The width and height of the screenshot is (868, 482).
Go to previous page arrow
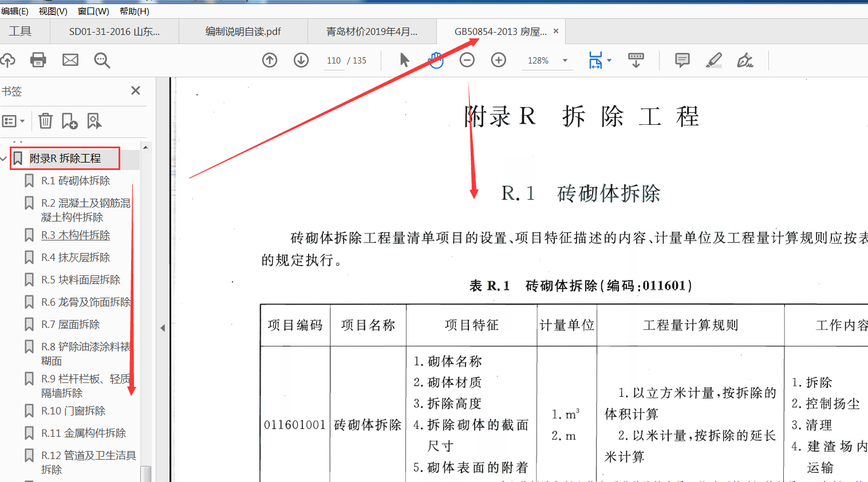point(270,60)
